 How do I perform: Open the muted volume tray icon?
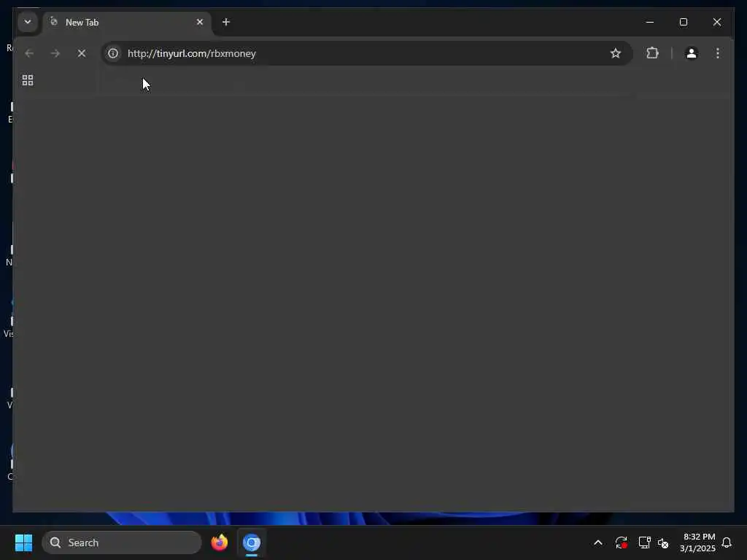(663, 542)
